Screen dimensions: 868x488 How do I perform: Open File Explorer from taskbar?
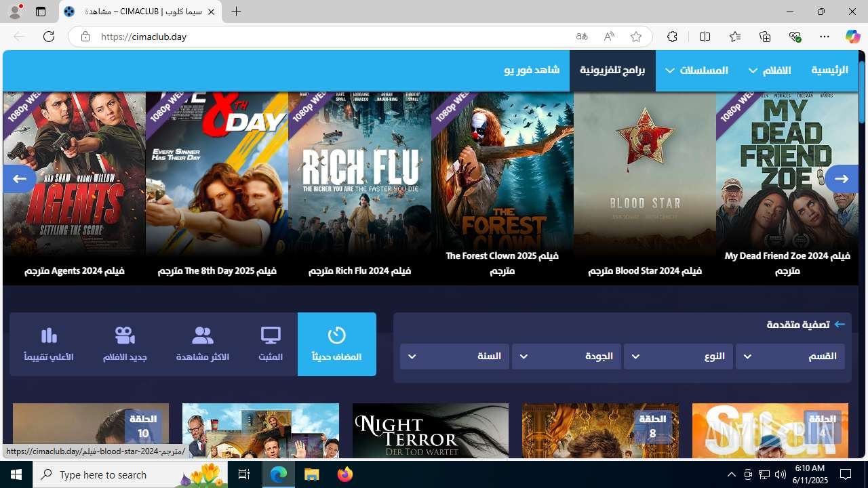coord(312,474)
